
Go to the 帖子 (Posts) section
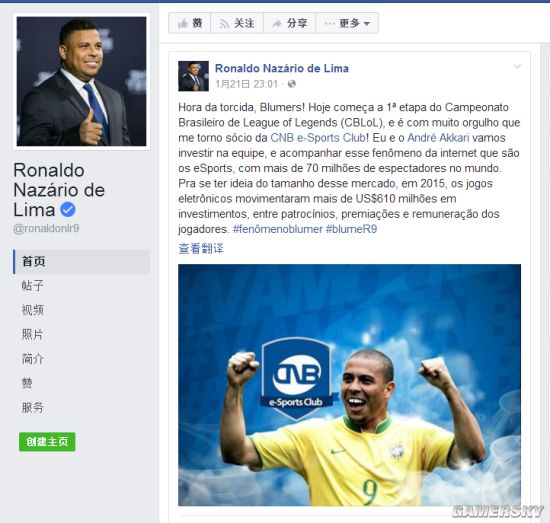pyautogui.click(x=33, y=286)
